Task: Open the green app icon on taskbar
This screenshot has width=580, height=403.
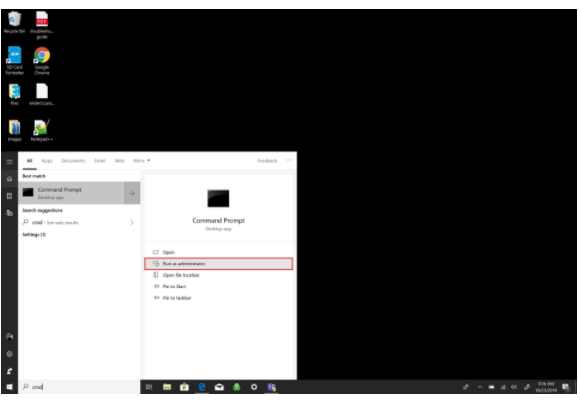Action: (x=236, y=387)
